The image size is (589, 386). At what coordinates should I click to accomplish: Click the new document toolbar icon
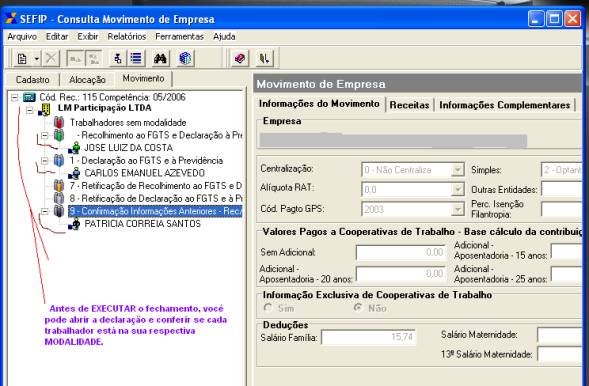click(22, 59)
